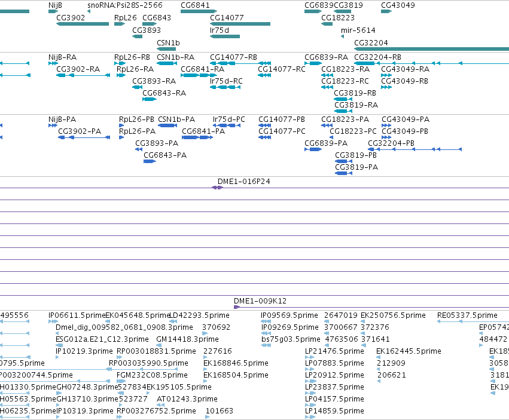Image resolution: width=509 pixels, height=420 pixels.
Task: Open the mir-5614 gene label
Action: click(x=358, y=30)
